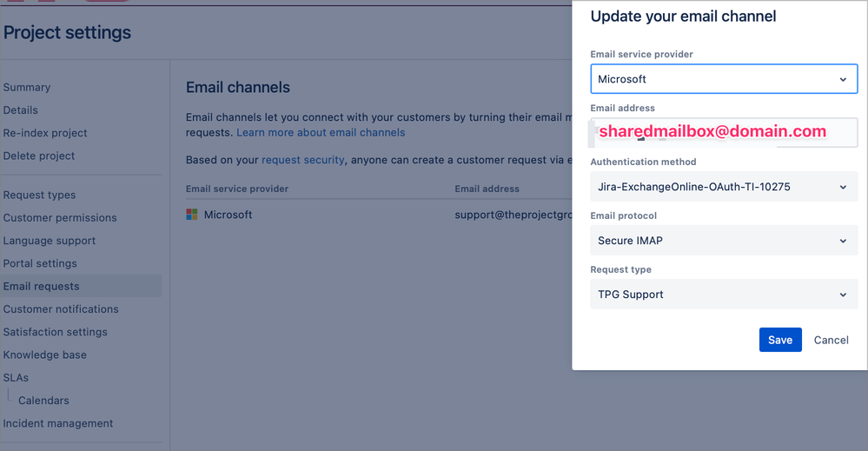Select Calendars under SLAs
The width and height of the screenshot is (868, 451).
point(43,401)
